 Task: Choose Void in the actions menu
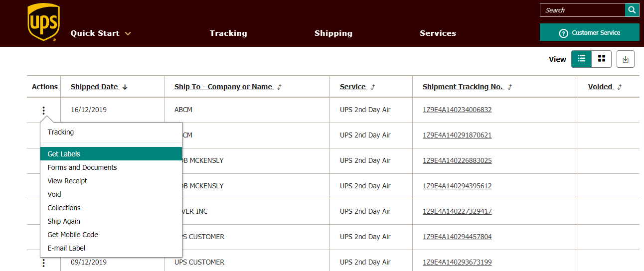coord(54,194)
